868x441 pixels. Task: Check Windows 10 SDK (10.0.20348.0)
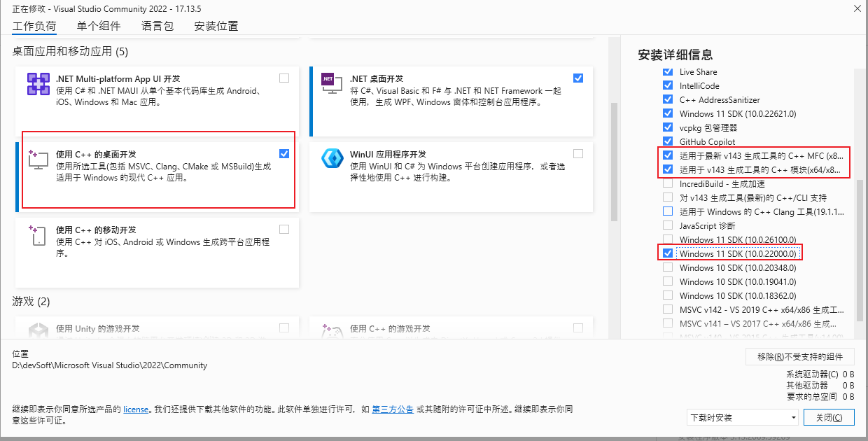tap(668, 267)
